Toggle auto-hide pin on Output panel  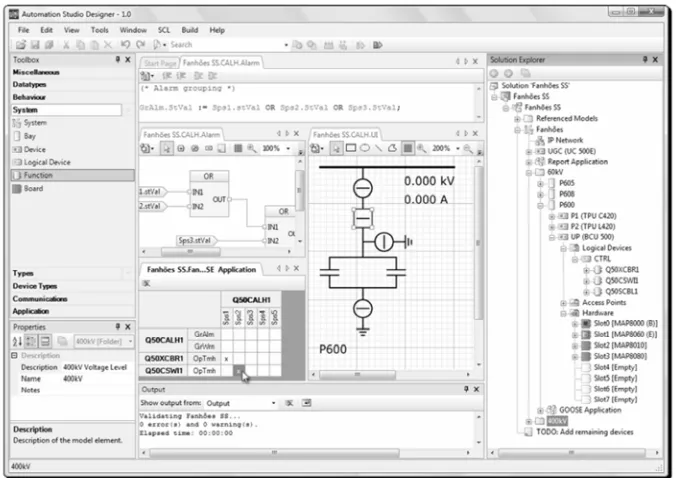(466, 389)
